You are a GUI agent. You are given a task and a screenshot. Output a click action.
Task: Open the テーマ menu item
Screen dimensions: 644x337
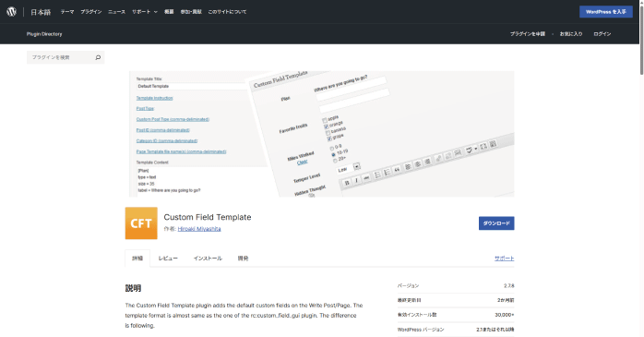[67, 12]
